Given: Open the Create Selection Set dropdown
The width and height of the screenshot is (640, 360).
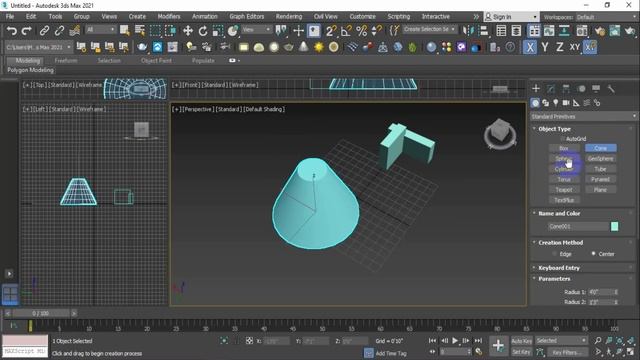Looking at the screenshot, I should point(429,29).
